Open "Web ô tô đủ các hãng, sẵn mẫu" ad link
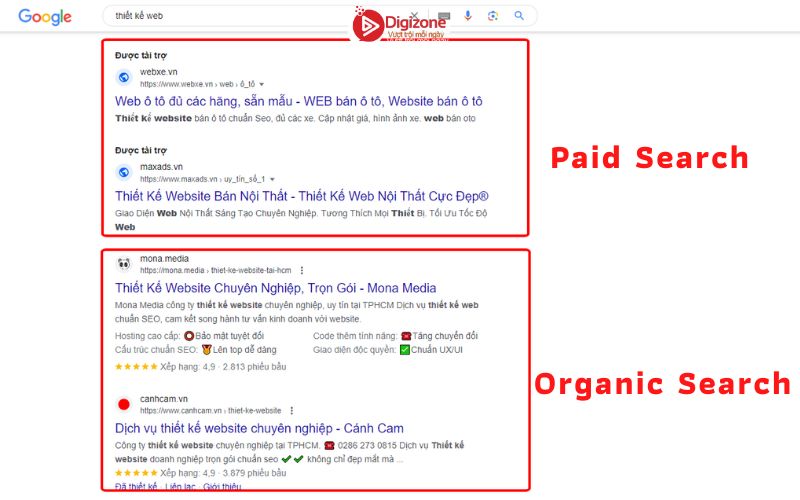The image size is (800, 500). 298,101
